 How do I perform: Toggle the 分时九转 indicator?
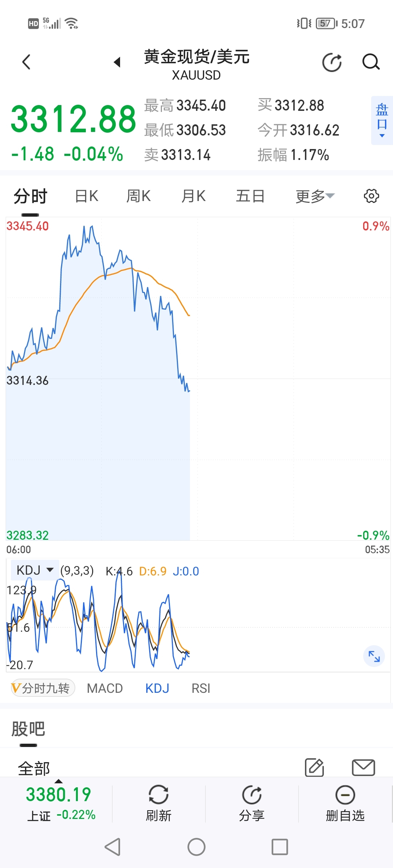click(43, 688)
